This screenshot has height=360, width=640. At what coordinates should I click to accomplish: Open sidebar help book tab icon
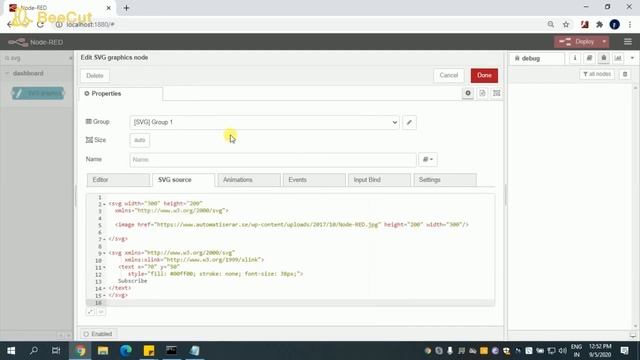(x=589, y=58)
